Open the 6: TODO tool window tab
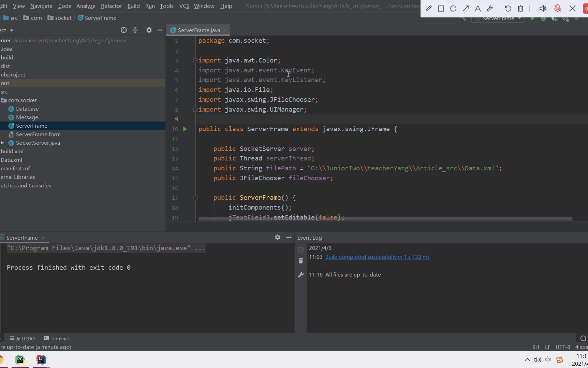The height and width of the screenshot is (368, 588). [23, 338]
